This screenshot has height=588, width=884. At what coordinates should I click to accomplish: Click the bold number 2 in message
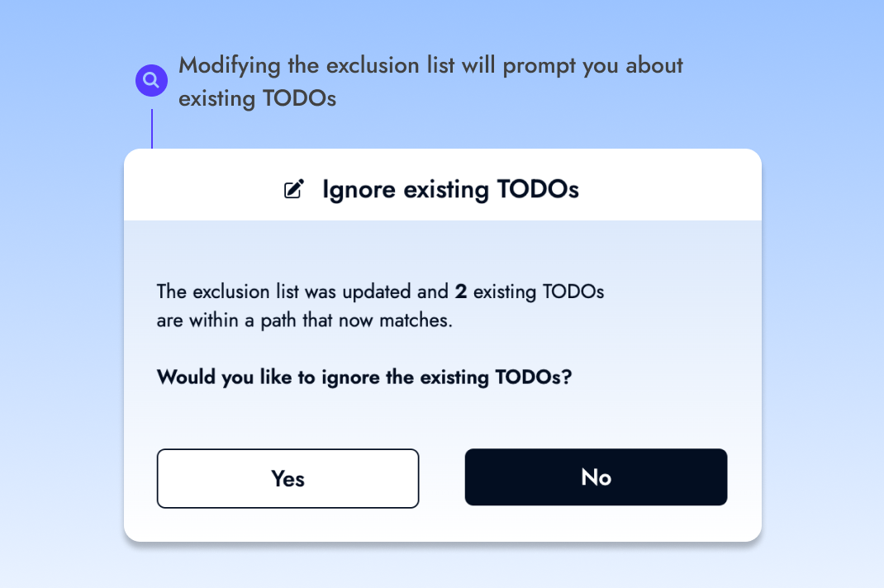[461, 292]
